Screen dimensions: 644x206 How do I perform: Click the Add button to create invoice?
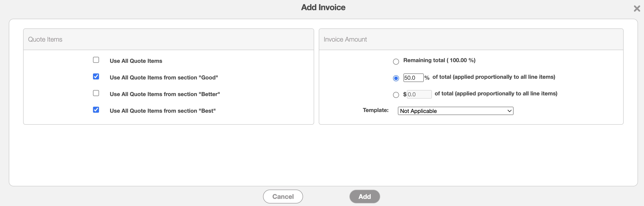(x=365, y=197)
